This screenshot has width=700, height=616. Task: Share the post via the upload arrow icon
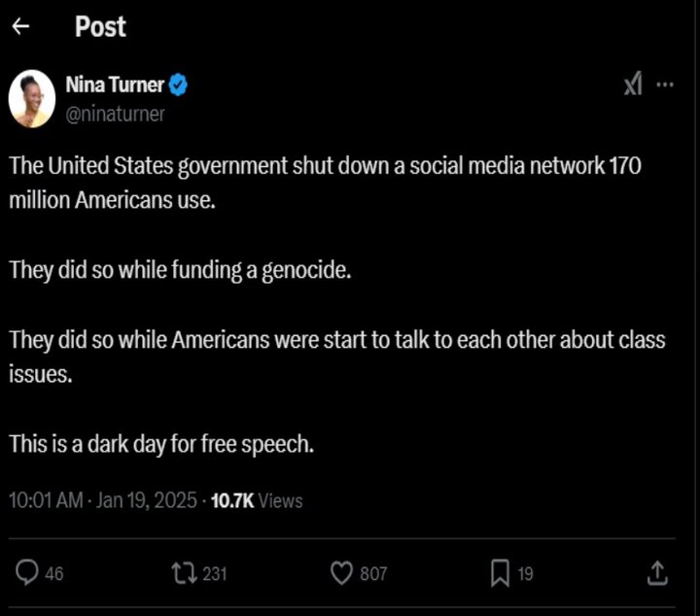(657, 573)
